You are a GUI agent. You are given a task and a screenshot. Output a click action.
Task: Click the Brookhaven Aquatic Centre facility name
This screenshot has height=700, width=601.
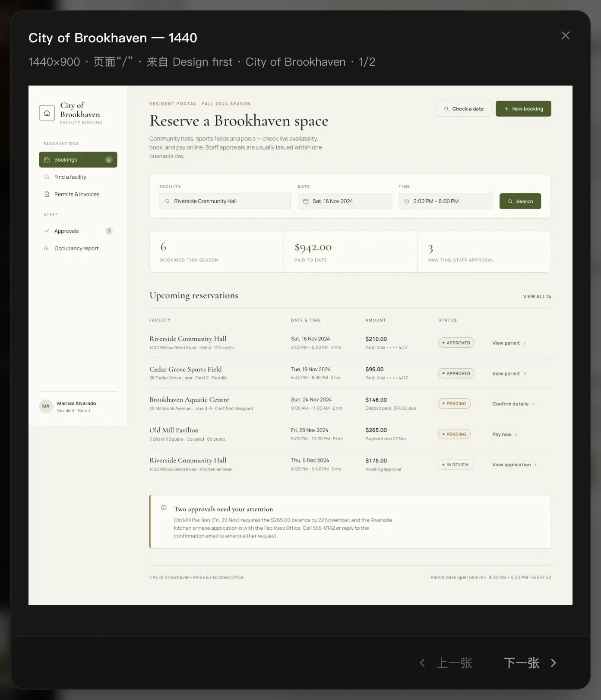pyautogui.click(x=189, y=400)
